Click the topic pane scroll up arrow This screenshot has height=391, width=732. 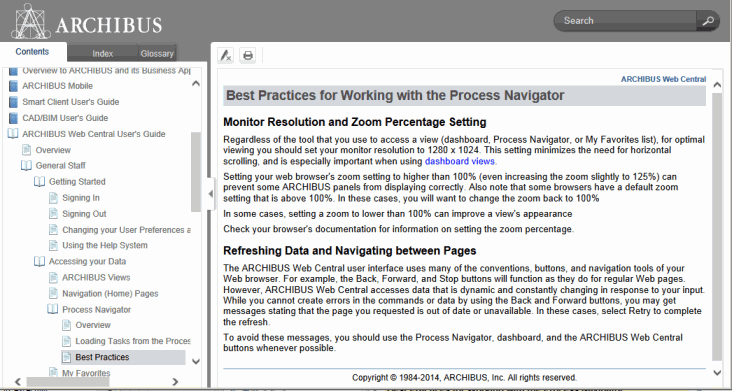coord(718,84)
